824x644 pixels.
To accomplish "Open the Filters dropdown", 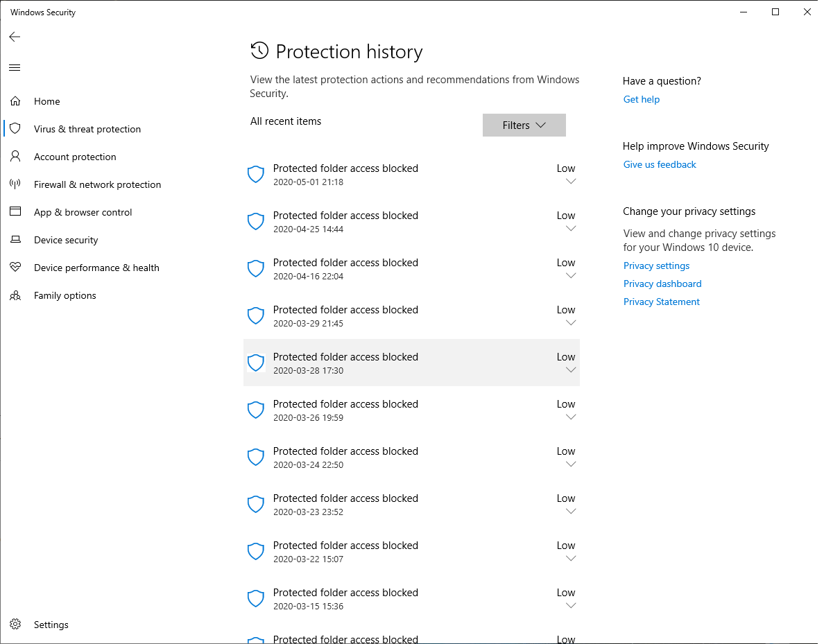I will click(524, 125).
